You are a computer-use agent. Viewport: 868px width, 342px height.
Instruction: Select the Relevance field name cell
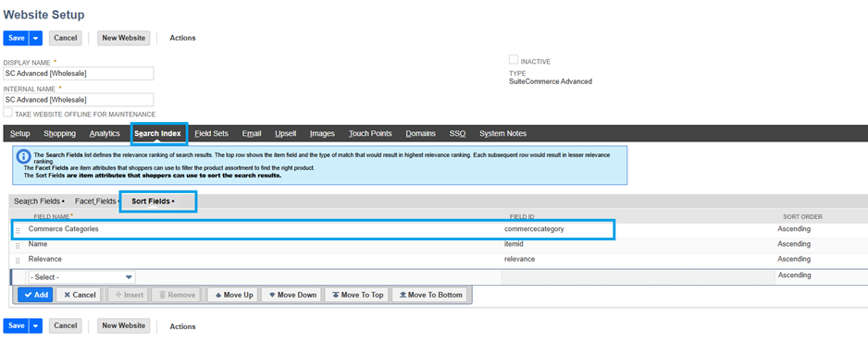(44, 259)
